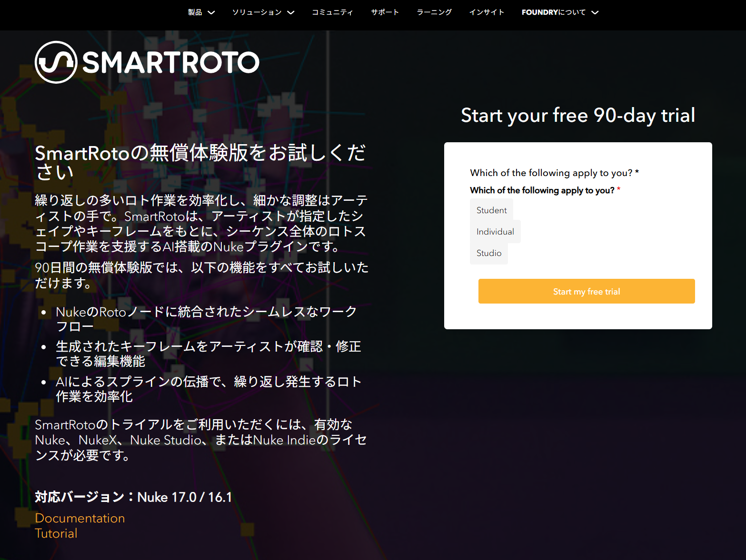Open the 製品 menu

[195, 12]
